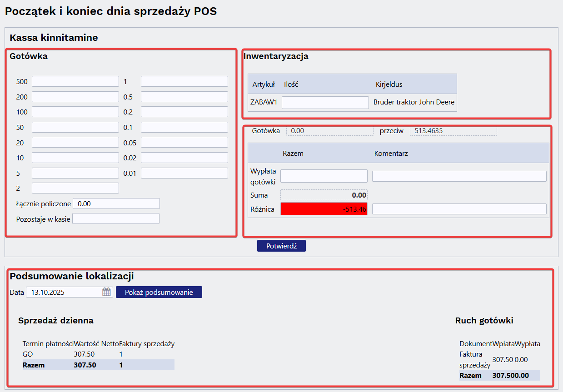Select the 1 coin denomination field

click(x=184, y=81)
